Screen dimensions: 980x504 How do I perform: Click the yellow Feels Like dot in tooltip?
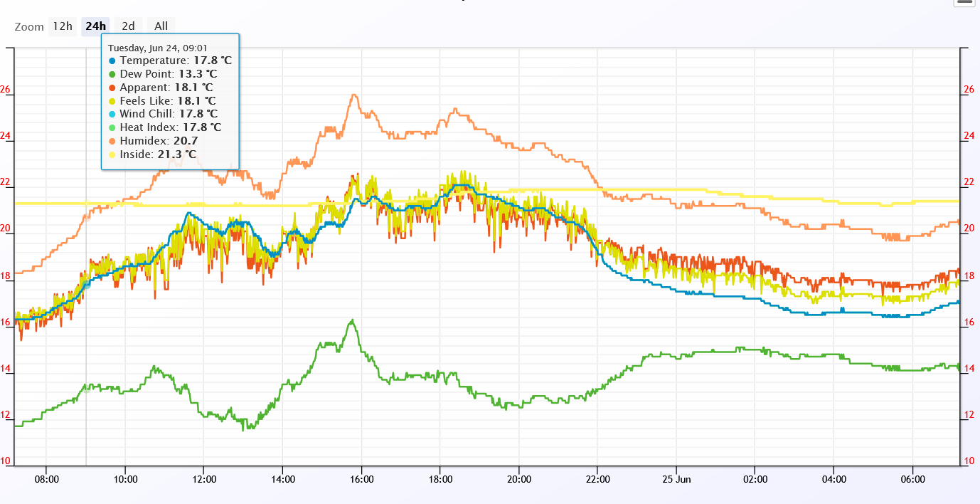(x=112, y=101)
